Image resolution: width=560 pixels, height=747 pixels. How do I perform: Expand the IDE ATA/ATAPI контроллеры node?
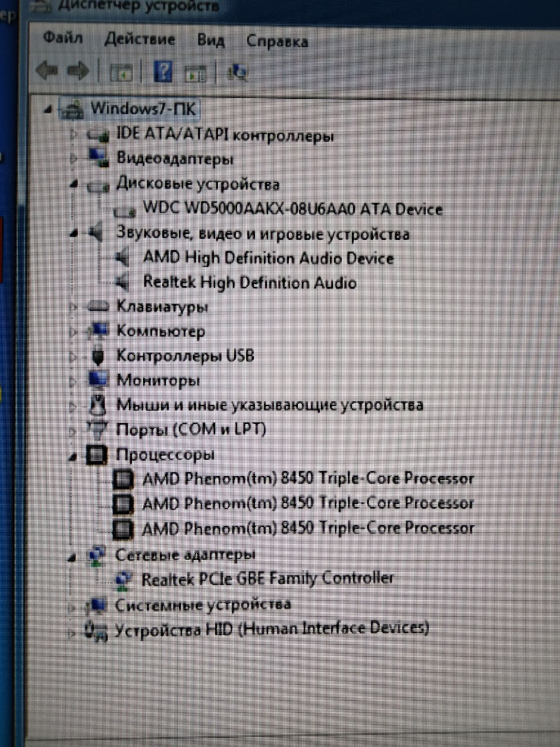[74, 134]
